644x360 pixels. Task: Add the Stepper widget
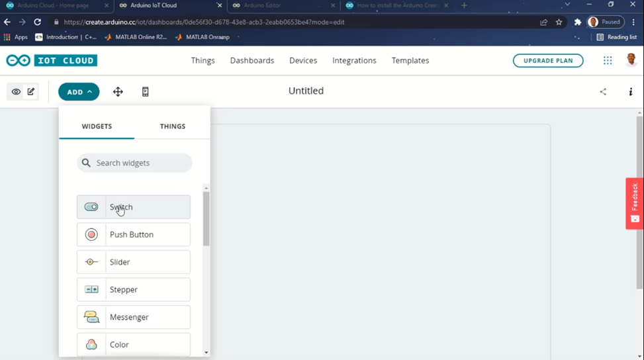pos(134,289)
